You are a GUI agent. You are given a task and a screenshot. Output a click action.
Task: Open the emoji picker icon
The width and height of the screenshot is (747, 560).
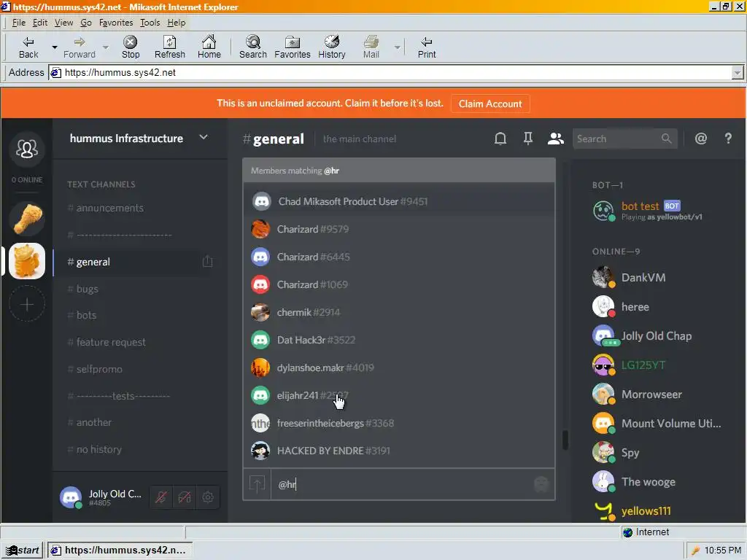[541, 484]
